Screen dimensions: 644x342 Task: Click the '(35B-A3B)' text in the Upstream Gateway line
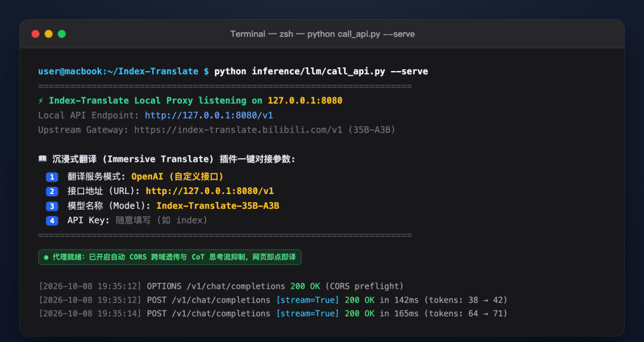click(371, 130)
